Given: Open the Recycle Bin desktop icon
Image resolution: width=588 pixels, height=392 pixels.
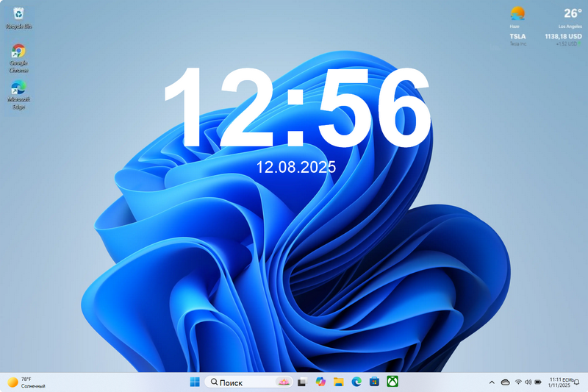Looking at the screenshot, I should (x=18, y=15).
